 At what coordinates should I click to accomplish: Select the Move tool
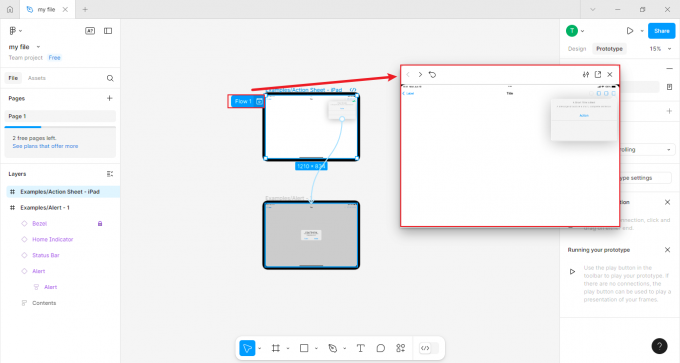pyautogui.click(x=247, y=348)
